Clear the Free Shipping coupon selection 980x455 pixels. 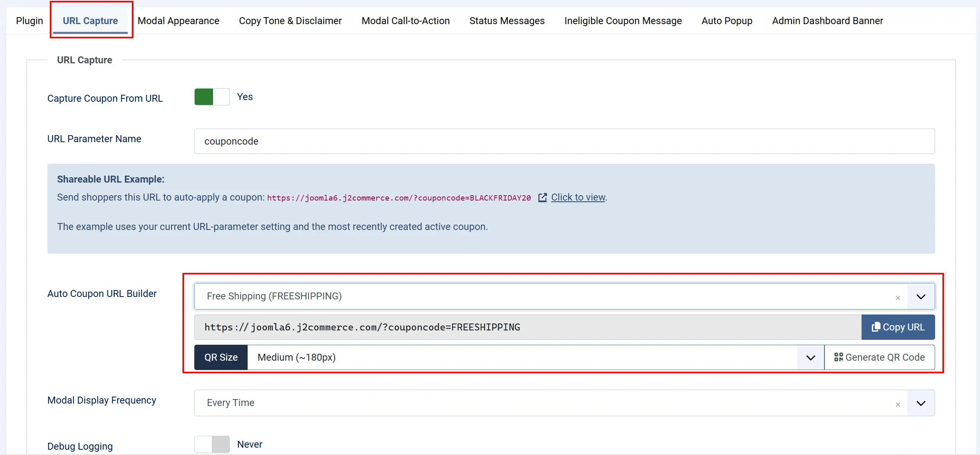[898, 298]
